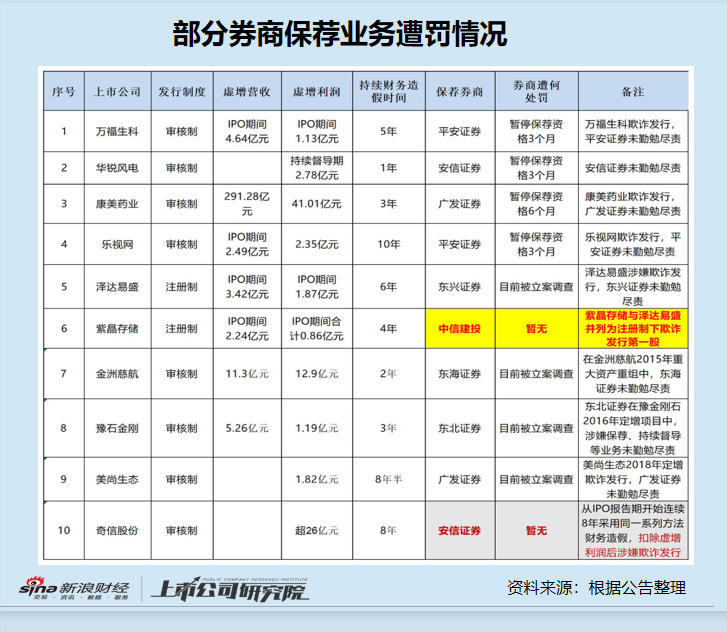The height and width of the screenshot is (632, 727).
Task: Click the yellow 中信建投 cell
Action: (460, 328)
